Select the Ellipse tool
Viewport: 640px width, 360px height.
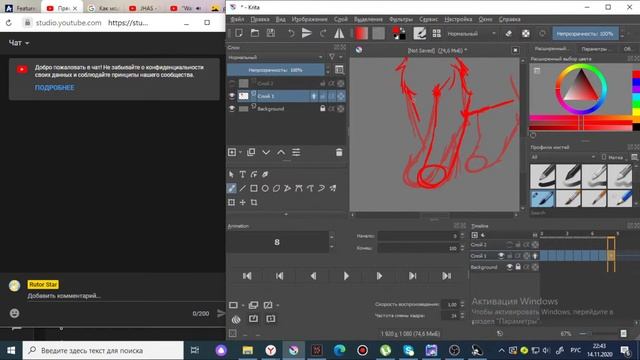tap(265, 188)
